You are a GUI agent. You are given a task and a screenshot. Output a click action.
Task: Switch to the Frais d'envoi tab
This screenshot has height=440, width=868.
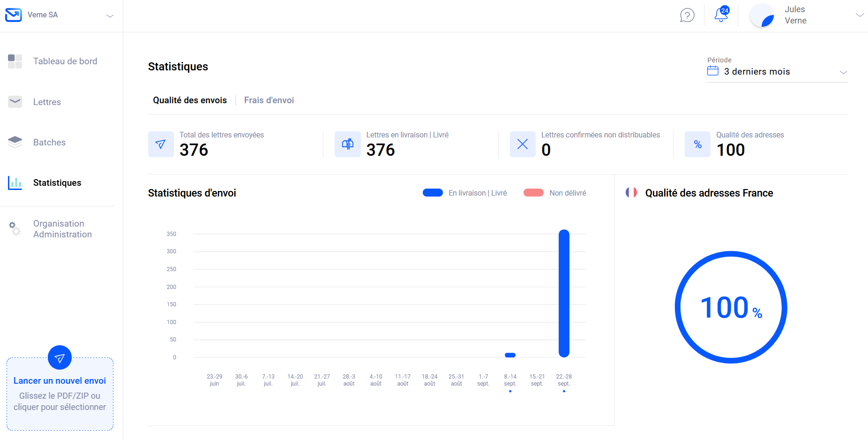point(269,100)
